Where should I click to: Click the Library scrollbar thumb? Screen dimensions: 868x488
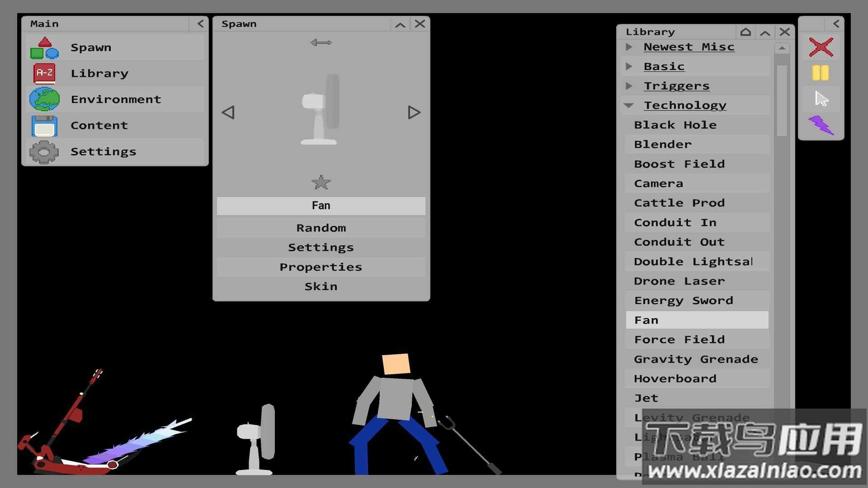782,100
